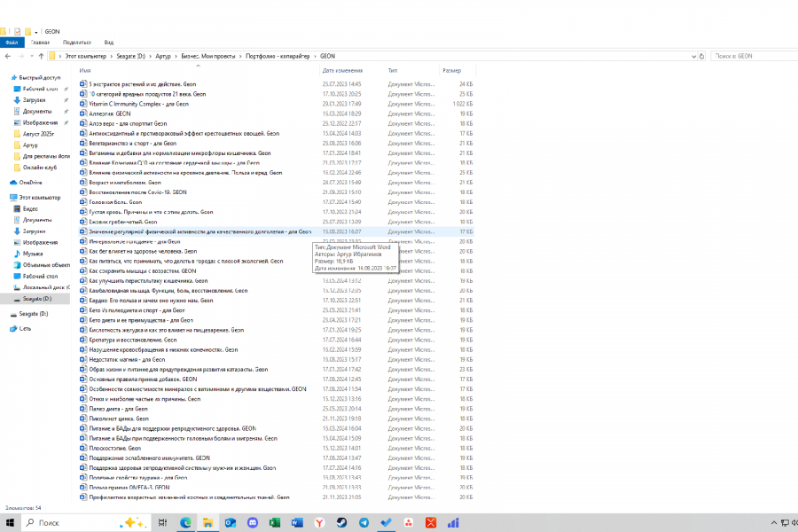This screenshot has width=798, height=532.
Task: Click the red X taskbar app icon
Action: coord(431,523)
